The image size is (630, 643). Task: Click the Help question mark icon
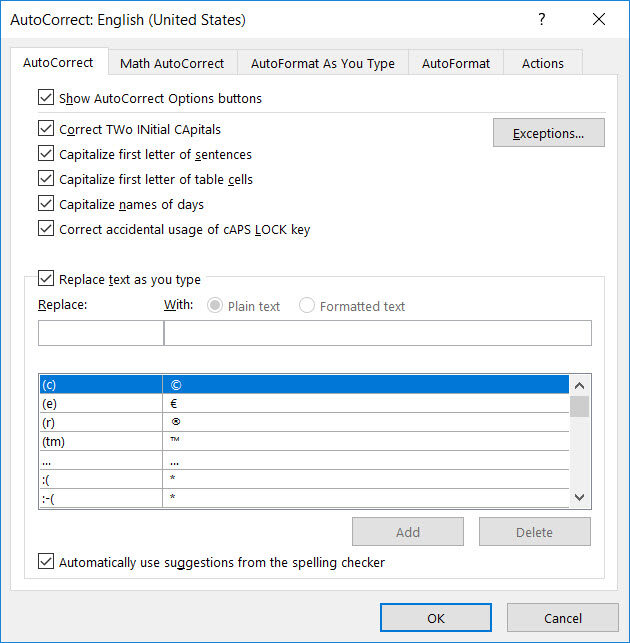click(541, 19)
